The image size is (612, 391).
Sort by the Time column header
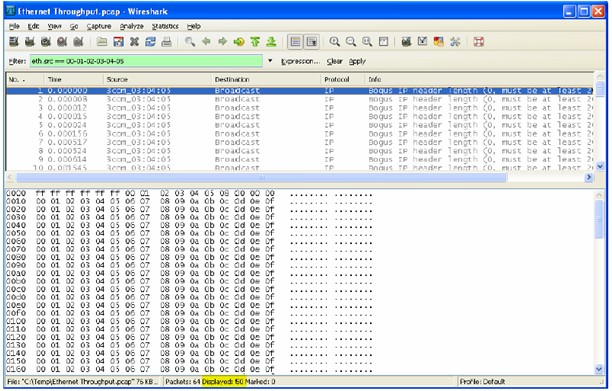(73, 79)
